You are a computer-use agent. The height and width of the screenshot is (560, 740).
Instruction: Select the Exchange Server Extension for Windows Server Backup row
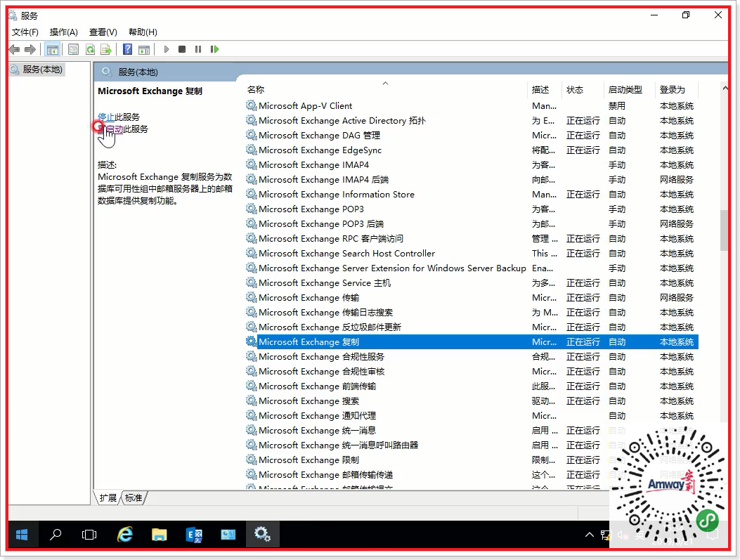(x=472, y=268)
